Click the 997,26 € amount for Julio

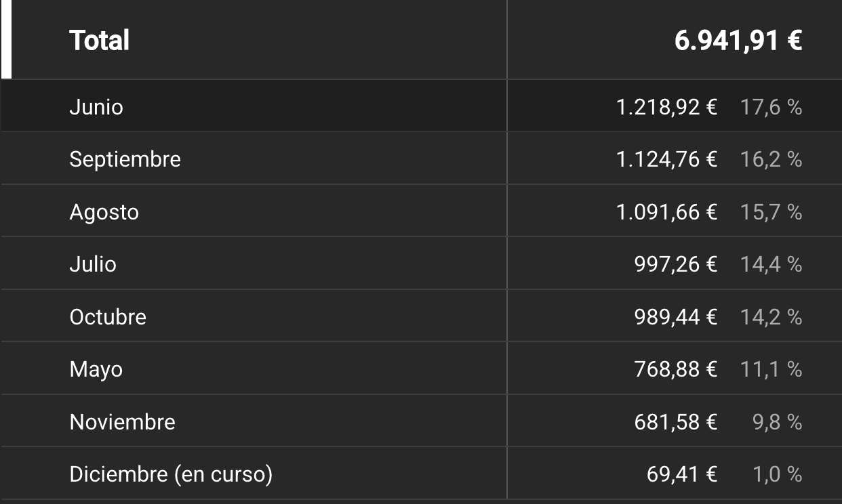pyautogui.click(x=676, y=264)
